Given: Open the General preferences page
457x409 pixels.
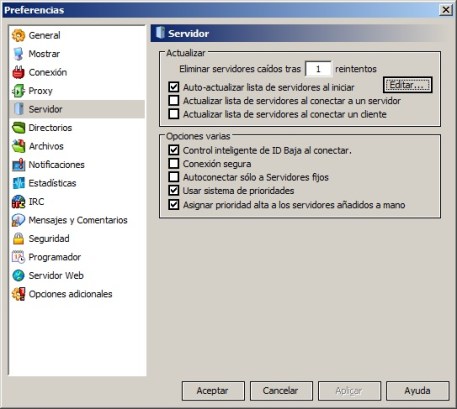Looking at the screenshot, I should point(44,35).
